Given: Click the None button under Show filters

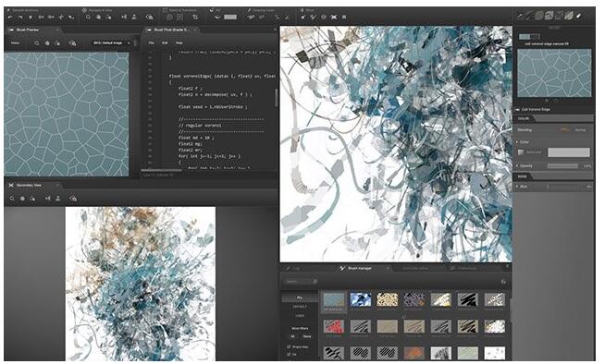Looking at the screenshot, I should point(307,336).
